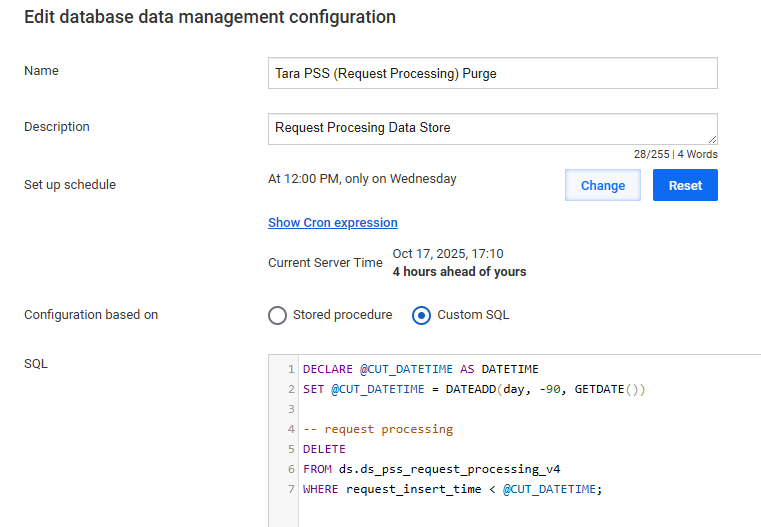Click 'At 12:00 PM, only on Wednesday' text

point(362,179)
